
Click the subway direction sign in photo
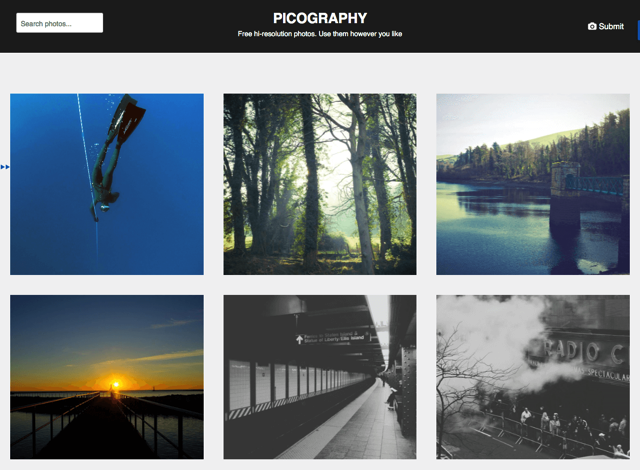(331, 338)
